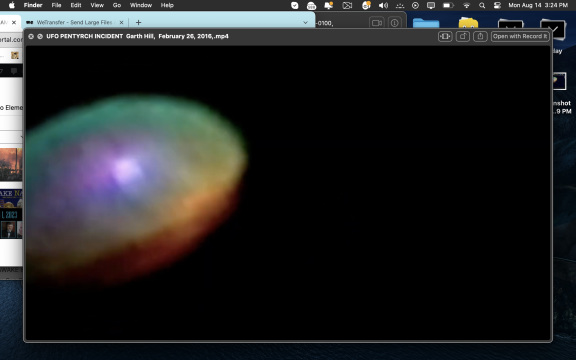576x360 pixels.
Task: Click Open with Record It button
Action: pos(520,36)
